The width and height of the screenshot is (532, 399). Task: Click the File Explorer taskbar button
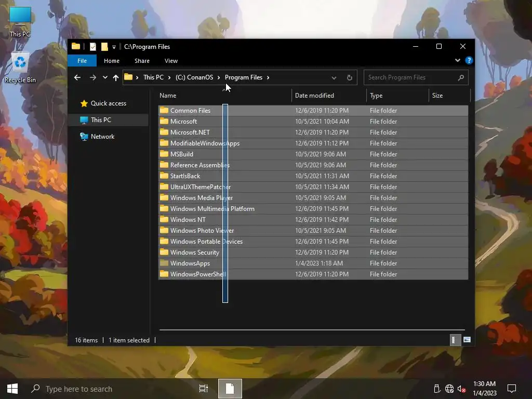pos(230,389)
